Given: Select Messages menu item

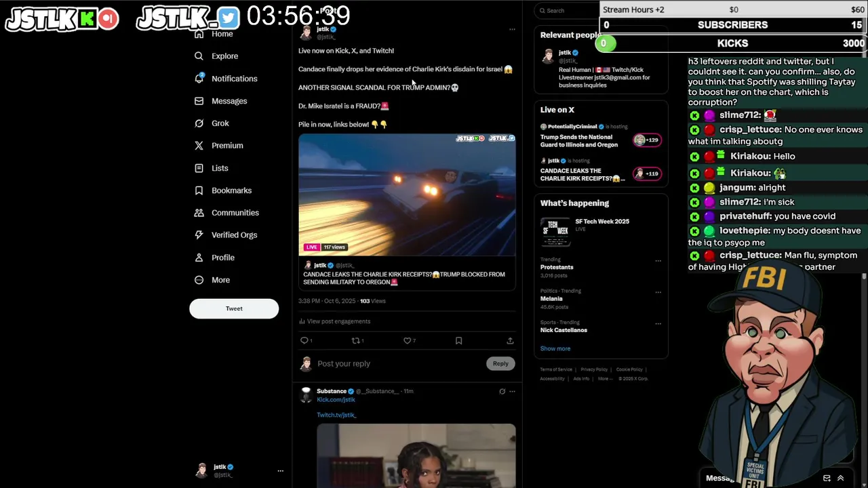Looking at the screenshot, I should coord(229,101).
